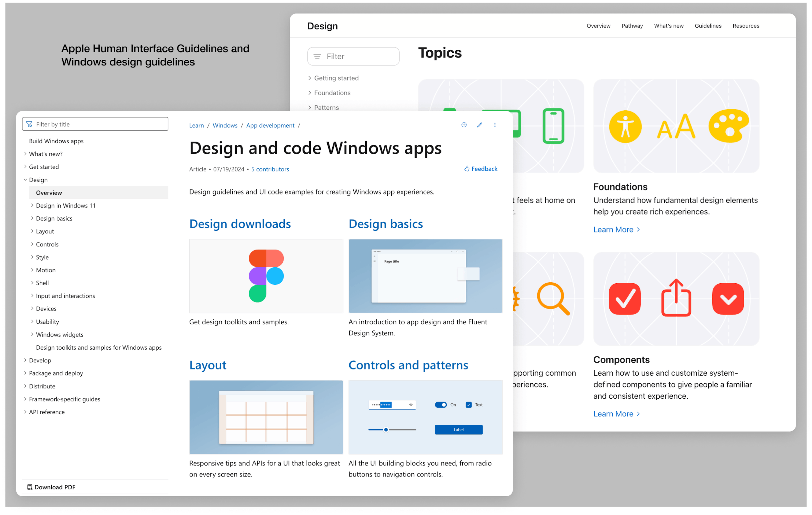This screenshot has height=515, width=812.
Task: Expand Input and interactions
Action: (32, 296)
